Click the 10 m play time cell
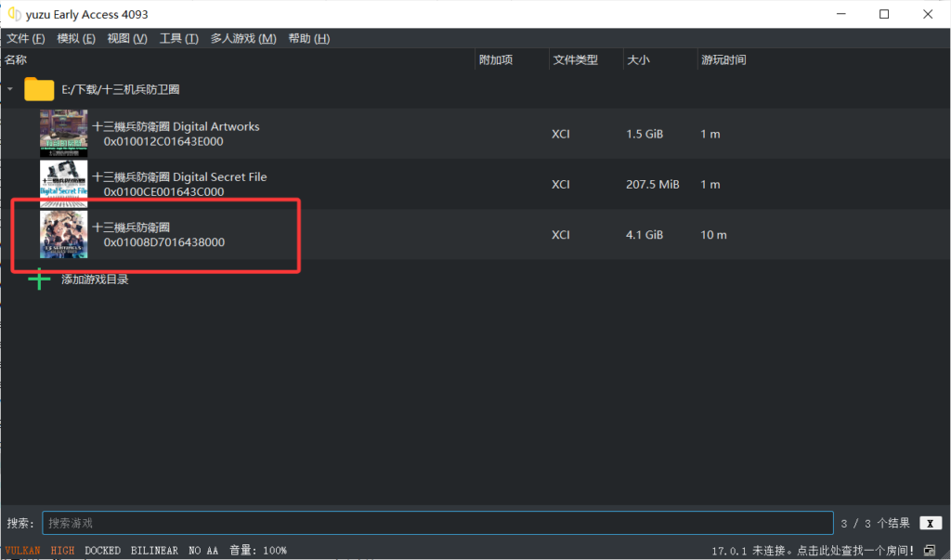951x560 pixels. tap(713, 235)
